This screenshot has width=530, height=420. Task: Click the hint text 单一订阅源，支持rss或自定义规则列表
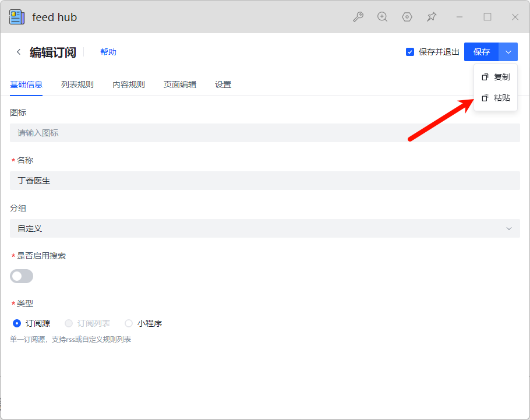[x=70, y=339]
